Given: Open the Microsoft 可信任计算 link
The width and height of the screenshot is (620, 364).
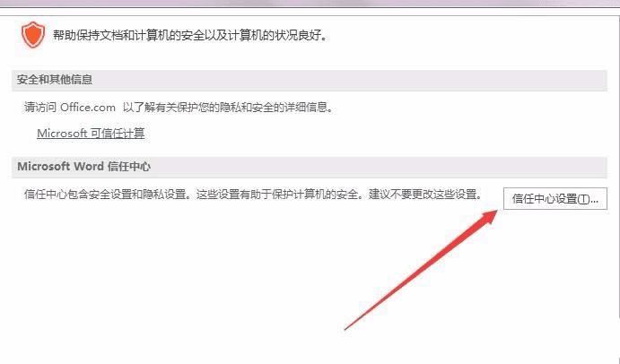Looking at the screenshot, I should (x=91, y=134).
